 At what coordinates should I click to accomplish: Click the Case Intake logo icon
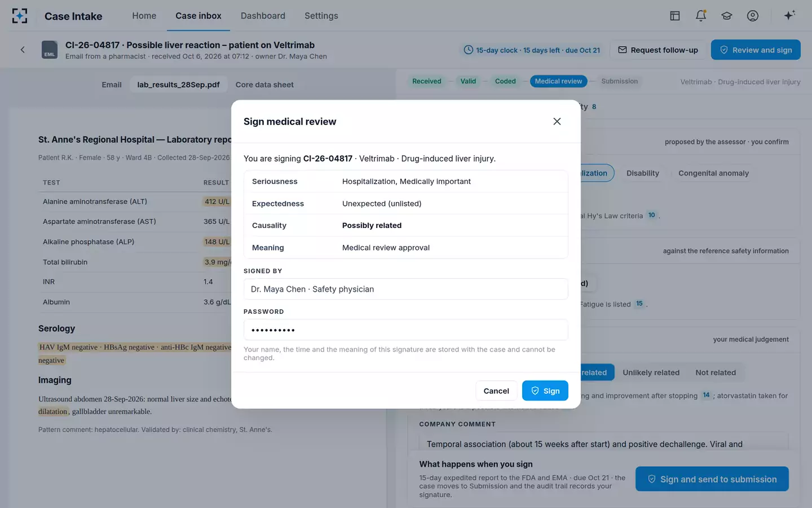click(20, 16)
